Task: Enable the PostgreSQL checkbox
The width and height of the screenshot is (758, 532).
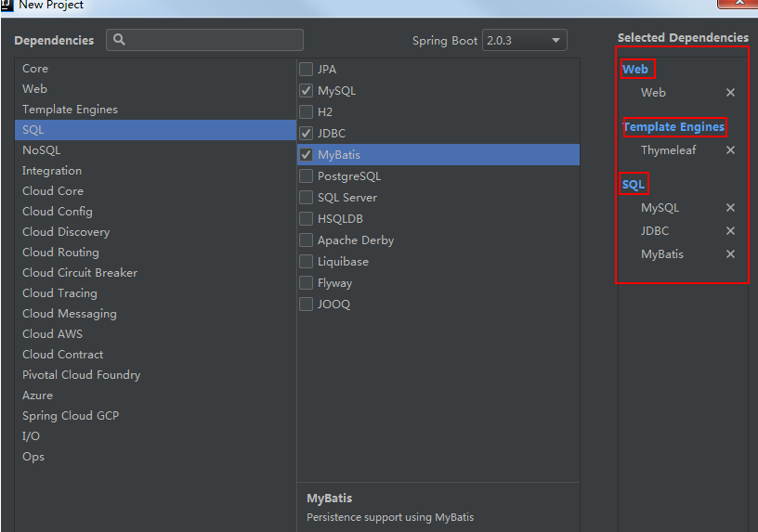Action: point(306,175)
